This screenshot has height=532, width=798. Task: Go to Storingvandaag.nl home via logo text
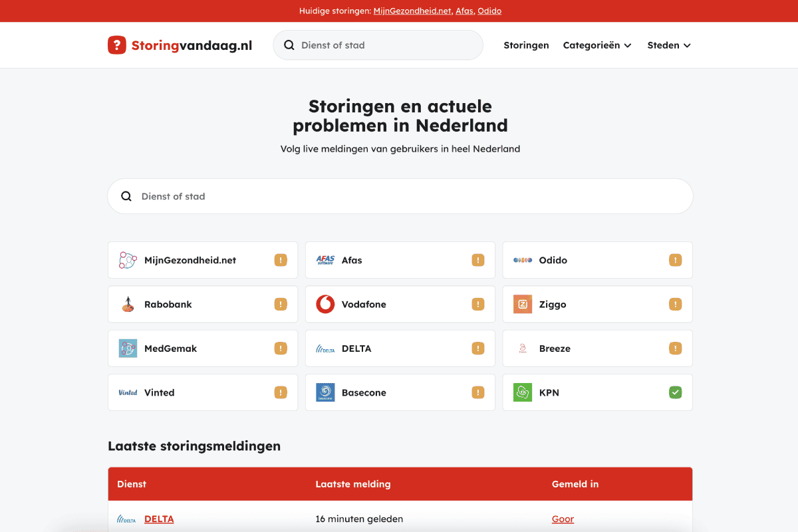pos(192,45)
